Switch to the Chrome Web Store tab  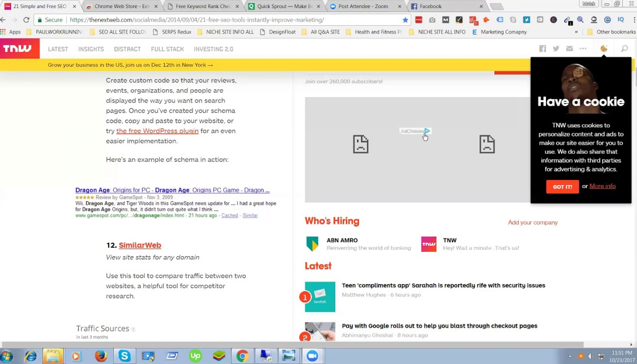(x=122, y=6)
